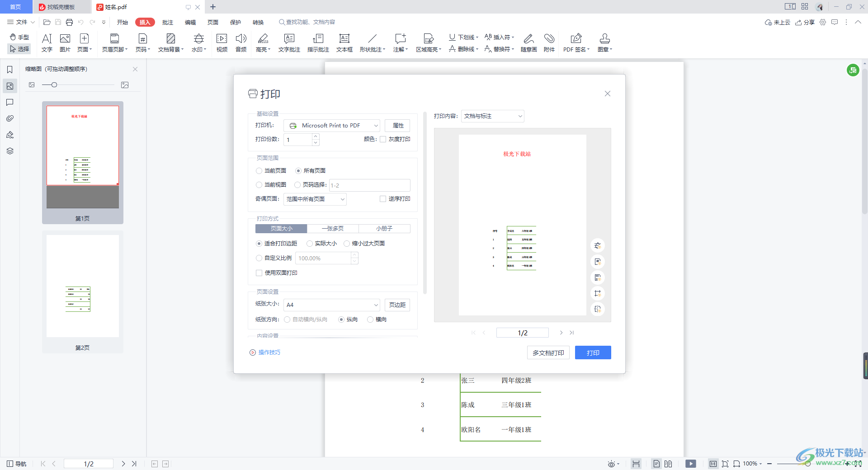
Task: Select the Hand tool
Action: 19,37
